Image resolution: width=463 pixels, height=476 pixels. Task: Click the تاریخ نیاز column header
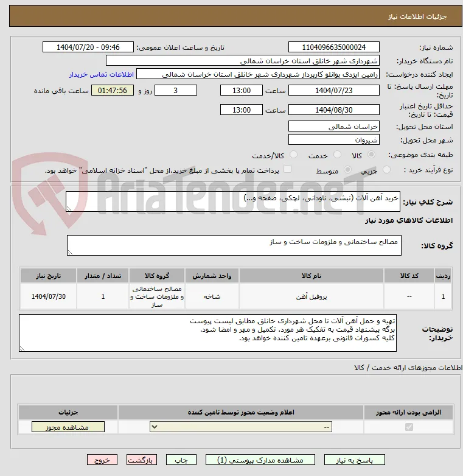pyautogui.click(x=48, y=276)
